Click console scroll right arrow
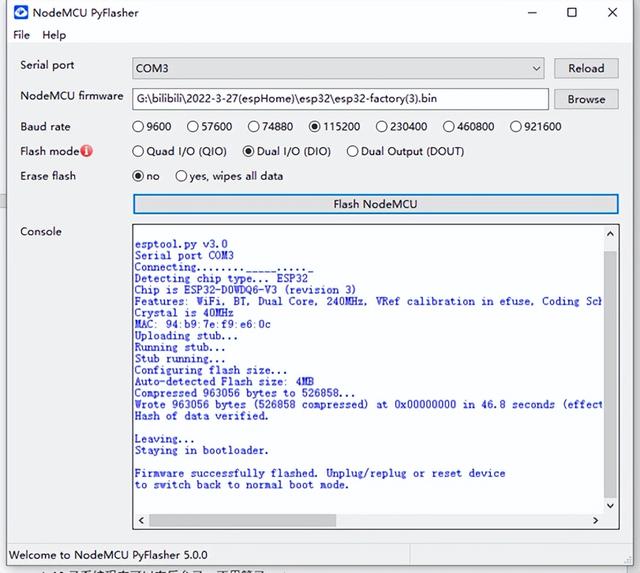The image size is (640, 573). click(596, 520)
